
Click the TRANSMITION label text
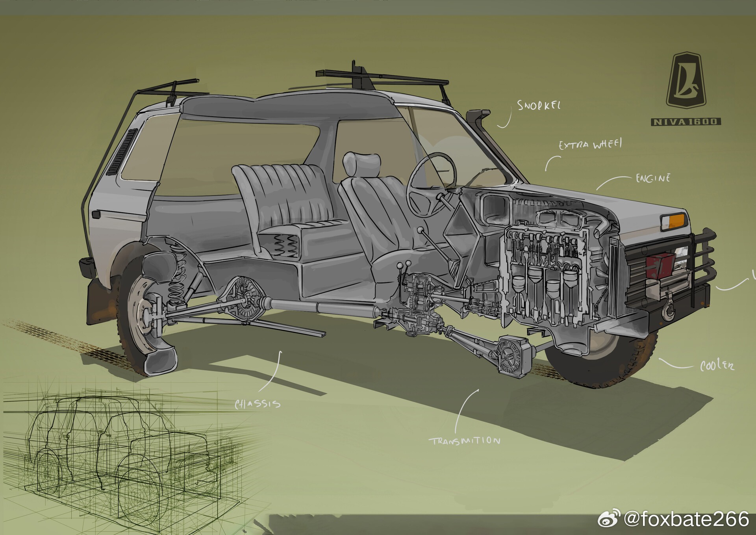click(x=465, y=440)
